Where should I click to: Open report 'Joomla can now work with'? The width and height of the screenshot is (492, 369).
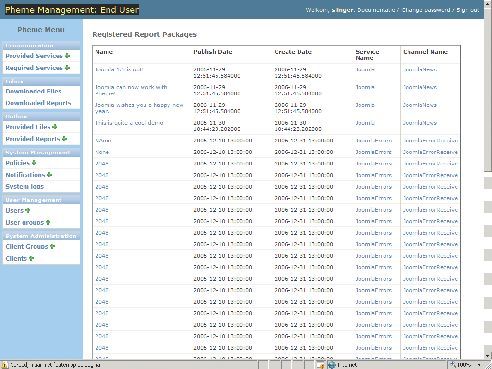131,90
